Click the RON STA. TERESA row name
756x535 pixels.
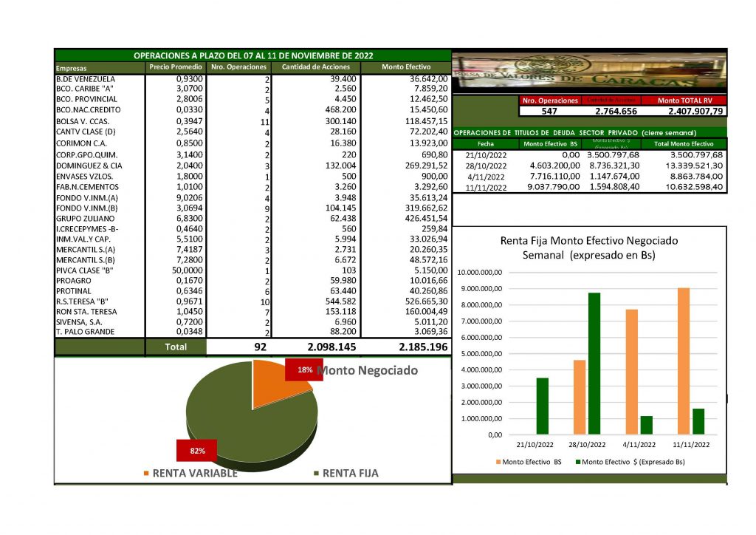tap(86, 312)
